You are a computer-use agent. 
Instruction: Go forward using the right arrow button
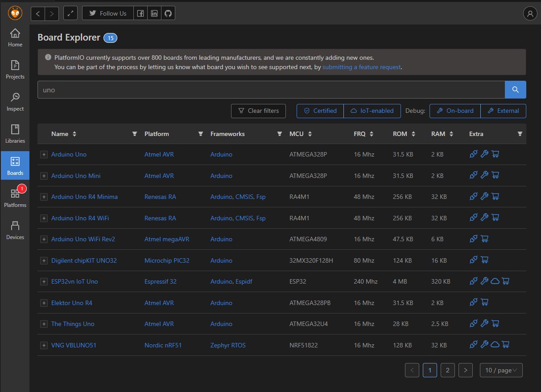tap(52, 13)
